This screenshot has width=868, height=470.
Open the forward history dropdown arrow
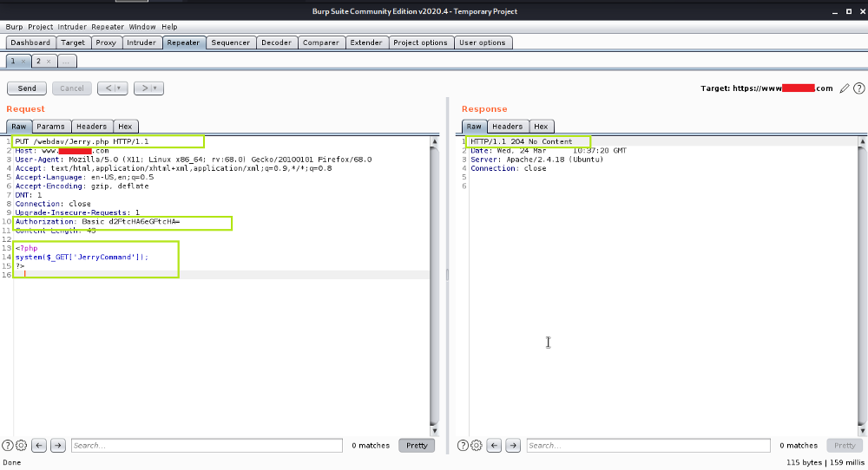tap(157, 88)
